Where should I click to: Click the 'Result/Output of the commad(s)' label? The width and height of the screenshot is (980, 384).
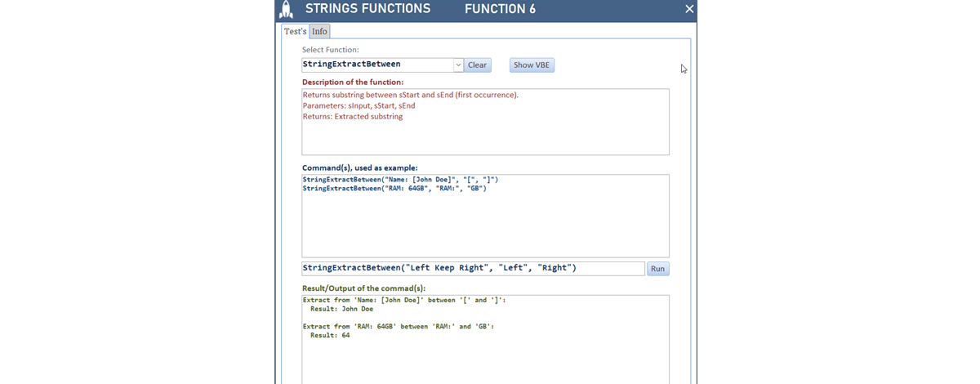click(x=363, y=288)
